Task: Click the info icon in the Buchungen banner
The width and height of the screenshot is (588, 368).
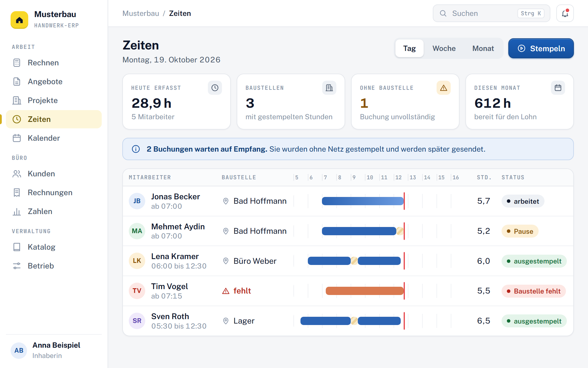Action: (x=136, y=149)
